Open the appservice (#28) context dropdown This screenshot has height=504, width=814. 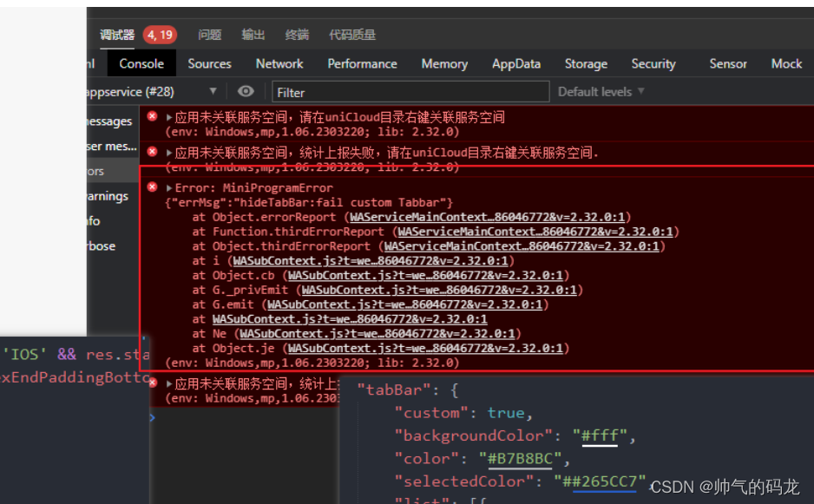pyautogui.click(x=152, y=92)
